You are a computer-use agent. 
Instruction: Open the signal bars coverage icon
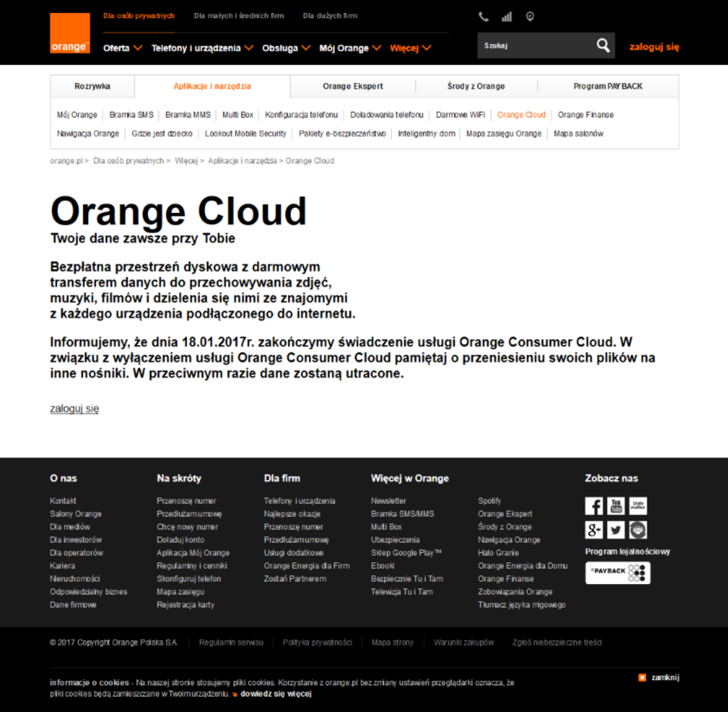[507, 17]
